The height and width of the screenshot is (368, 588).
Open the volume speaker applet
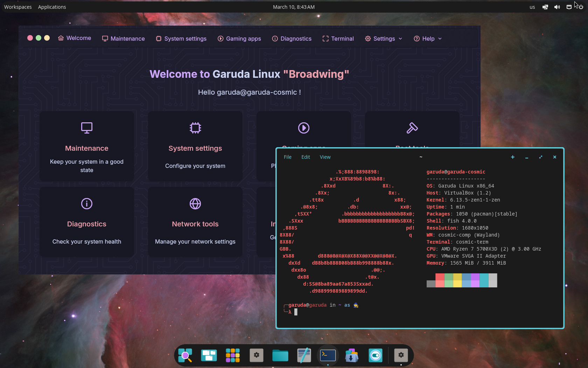pos(557,7)
